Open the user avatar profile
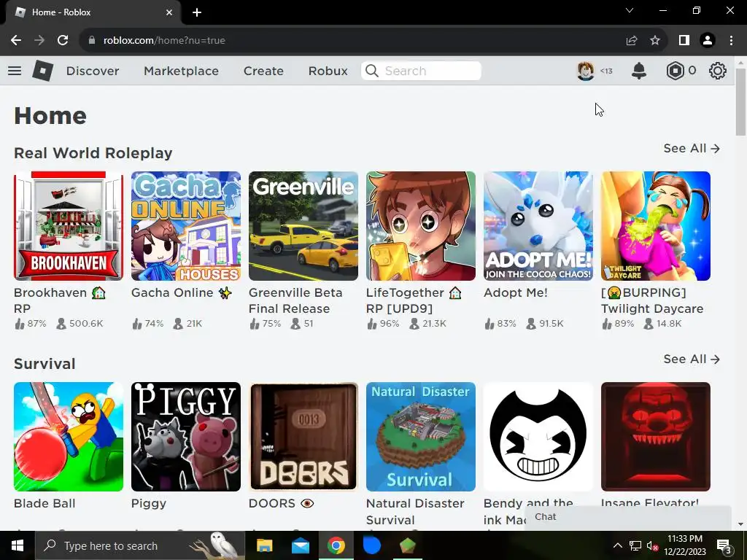Screen dimensions: 747x560 (586, 71)
